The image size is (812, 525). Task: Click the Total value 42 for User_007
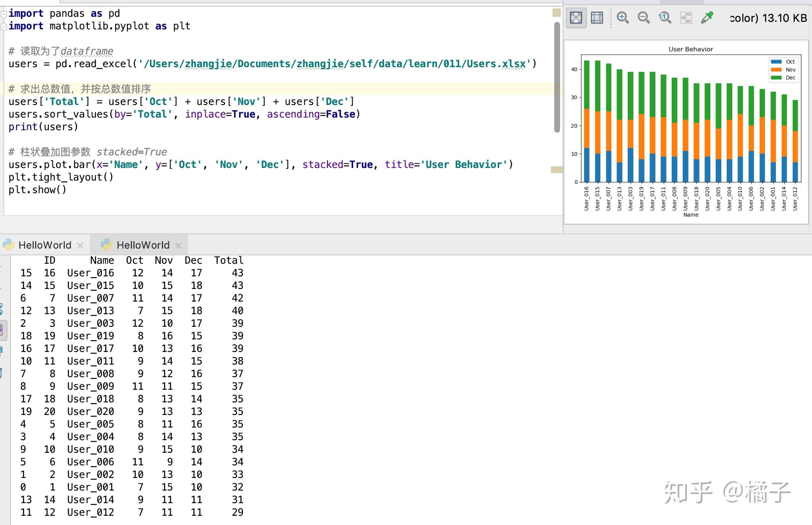238,298
